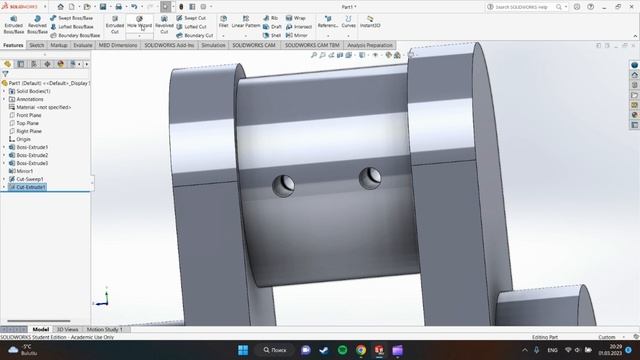Open the Hole Wizard dropdown arrow

(x=139, y=36)
